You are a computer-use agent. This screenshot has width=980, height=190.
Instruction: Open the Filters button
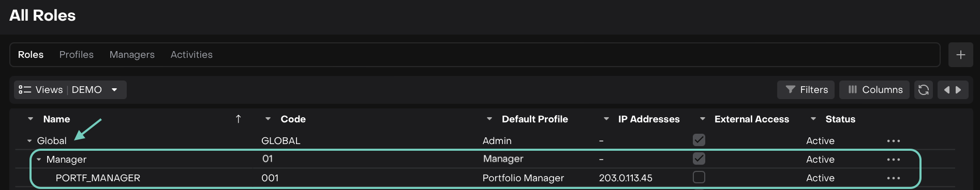tap(806, 90)
